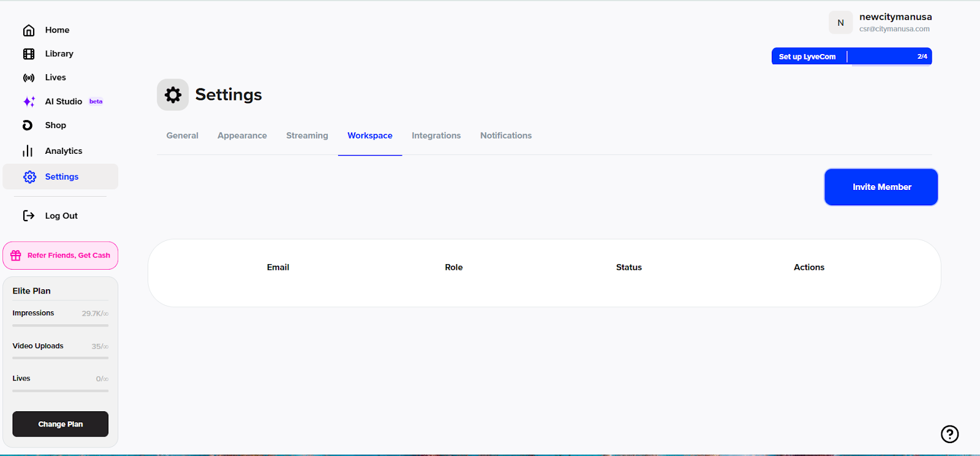Click the Impressions usage bar

pyautogui.click(x=60, y=325)
